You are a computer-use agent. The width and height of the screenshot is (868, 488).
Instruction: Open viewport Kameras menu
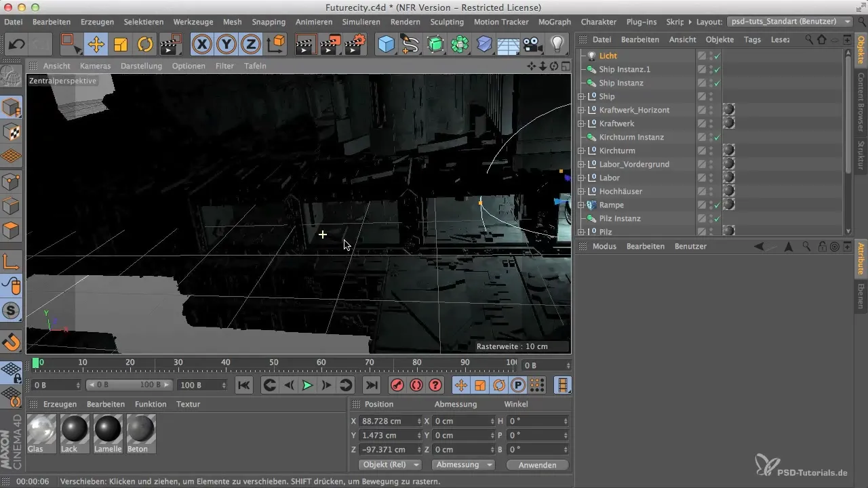pyautogui.click(x=96, y=66)
